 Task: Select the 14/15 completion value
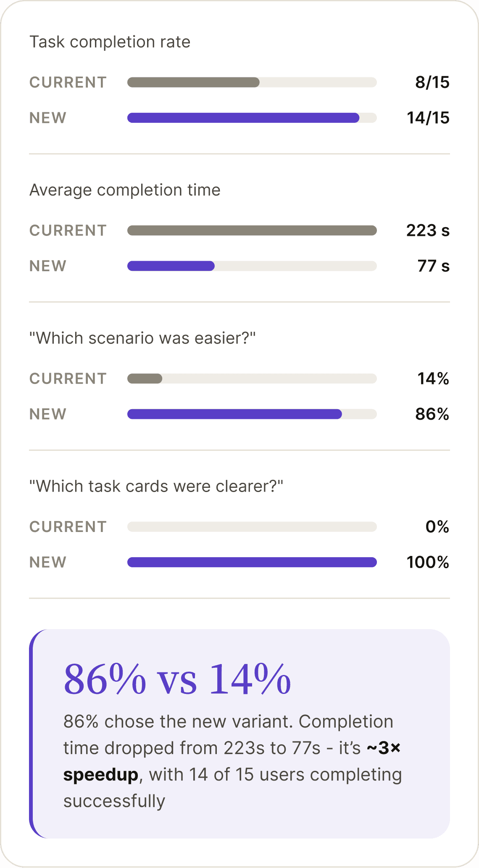click(x=428, y=118)
